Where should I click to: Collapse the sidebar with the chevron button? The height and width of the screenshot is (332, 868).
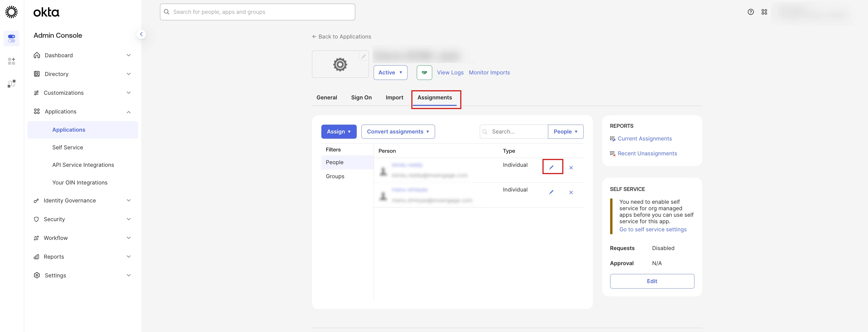pyautogui.click(x=141, y=34)
